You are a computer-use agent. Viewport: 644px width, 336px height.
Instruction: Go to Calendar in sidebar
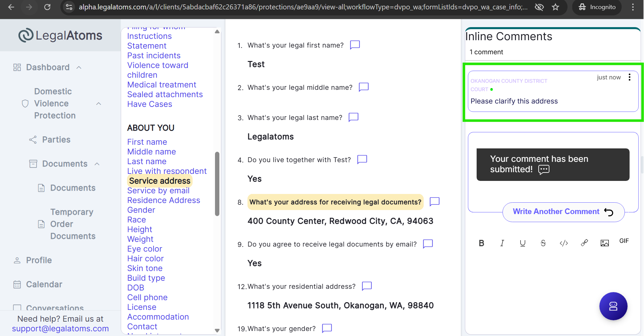pyautogui.click(x=44, y=284)
